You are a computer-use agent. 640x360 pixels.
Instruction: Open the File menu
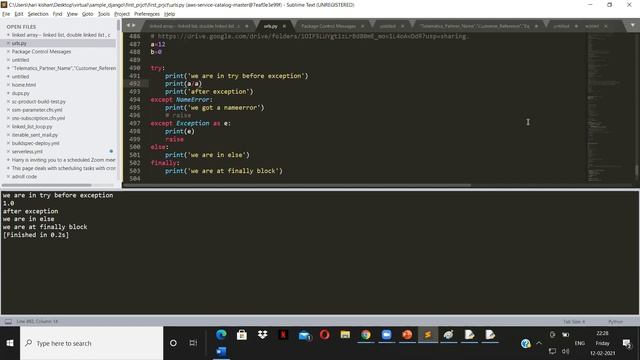(x=6, y=14)
